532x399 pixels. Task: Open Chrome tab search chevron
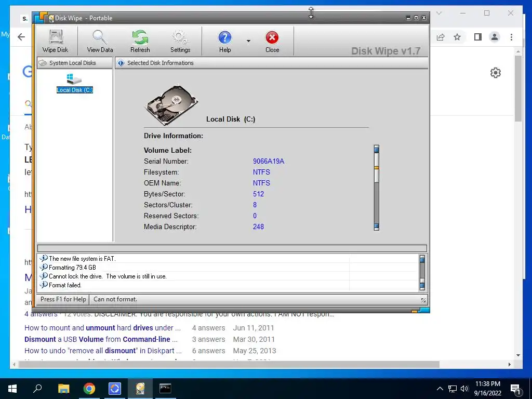click(438, 13)
